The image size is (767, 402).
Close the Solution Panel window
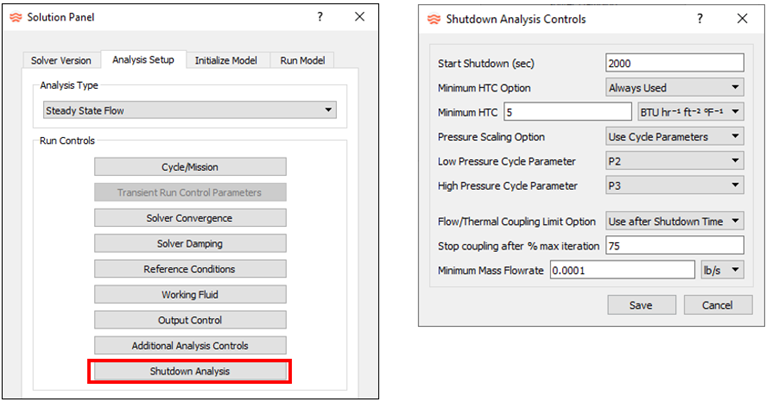tap(360, 18)
